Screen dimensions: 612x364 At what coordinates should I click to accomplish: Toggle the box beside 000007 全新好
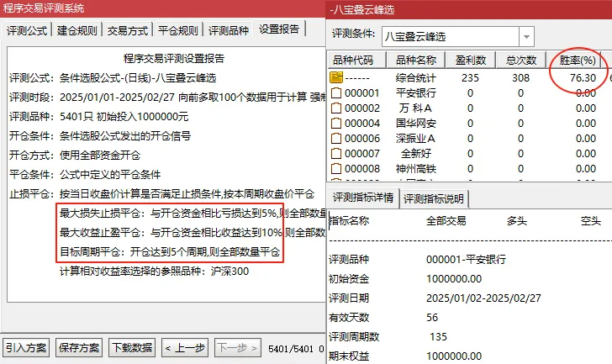click(337, 153)
